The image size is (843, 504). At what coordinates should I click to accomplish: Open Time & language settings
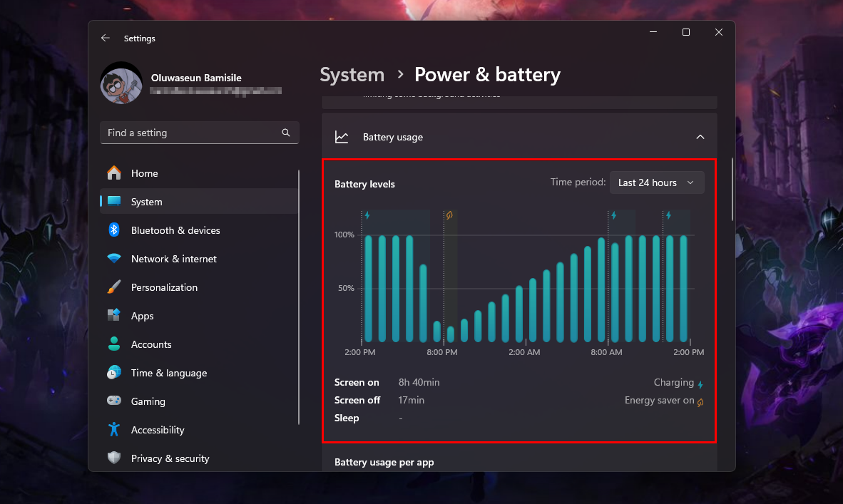[200, 372]
